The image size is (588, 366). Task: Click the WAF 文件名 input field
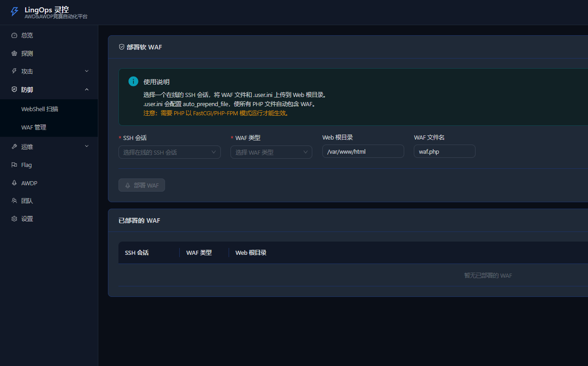(444, 151)
